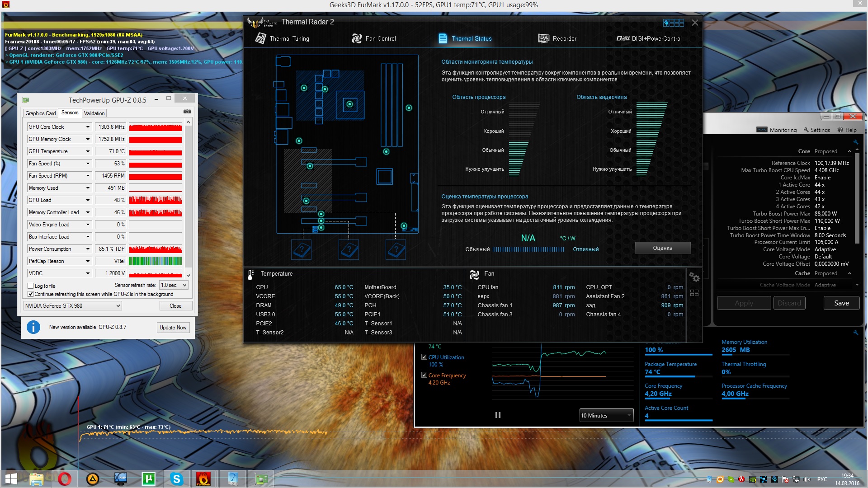The image size is (868, 488).
Task: Click the Opera browser taskbar icon
Action: pyautogui.click(x=64, y=479)
